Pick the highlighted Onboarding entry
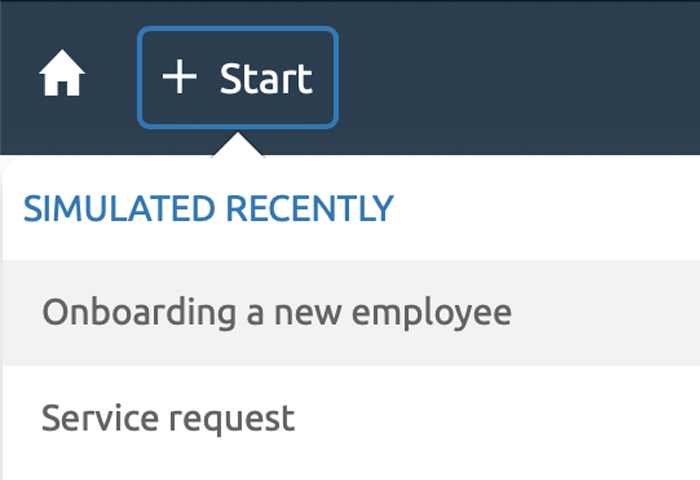Screen dimensions: 700x480 click(x=276, y=313)
